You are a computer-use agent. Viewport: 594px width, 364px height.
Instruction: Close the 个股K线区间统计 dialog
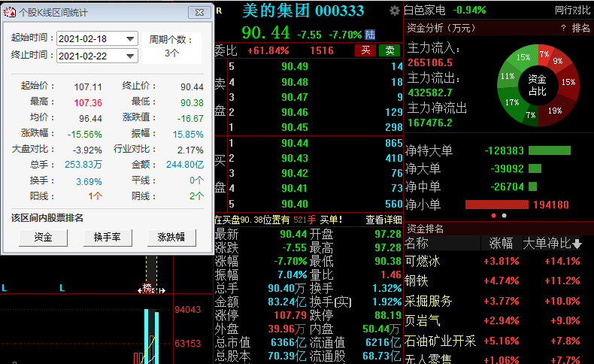pyautogui.click(x=200, y=12)
